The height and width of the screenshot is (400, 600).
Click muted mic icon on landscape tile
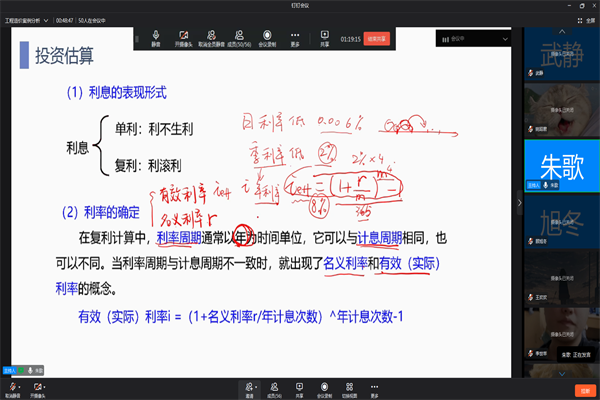tap(531, 297)
